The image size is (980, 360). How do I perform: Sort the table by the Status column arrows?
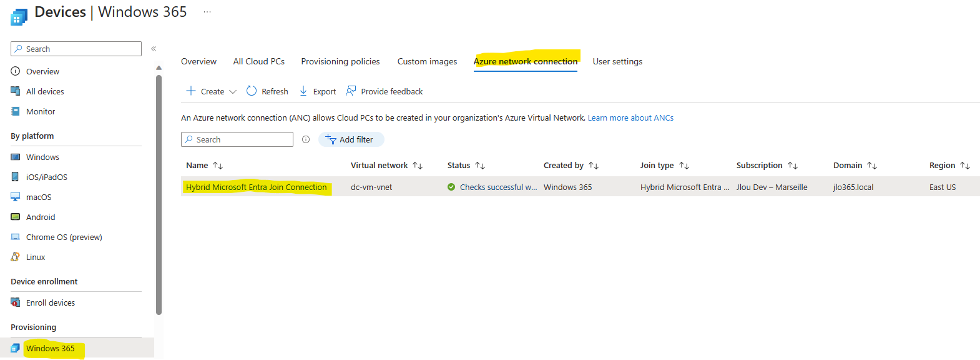tap(480, 166)
